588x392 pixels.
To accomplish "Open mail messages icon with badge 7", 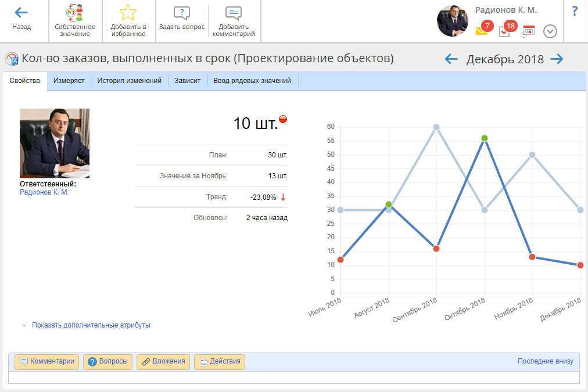I will (482, 31).
